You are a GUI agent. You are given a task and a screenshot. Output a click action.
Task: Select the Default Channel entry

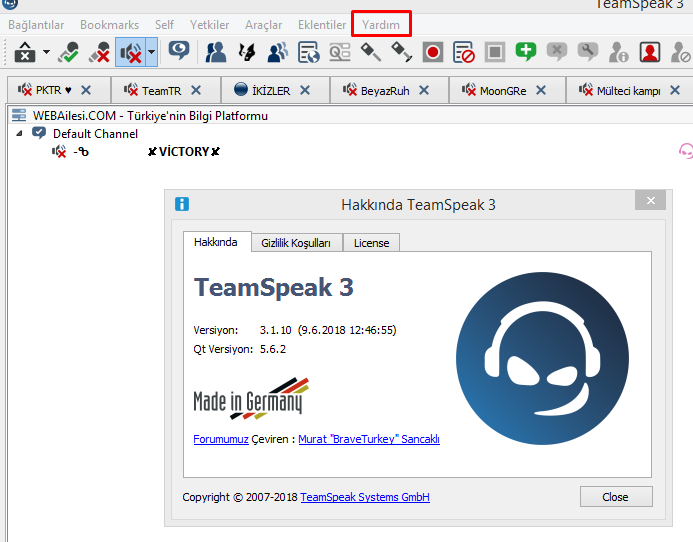point(95,134)
